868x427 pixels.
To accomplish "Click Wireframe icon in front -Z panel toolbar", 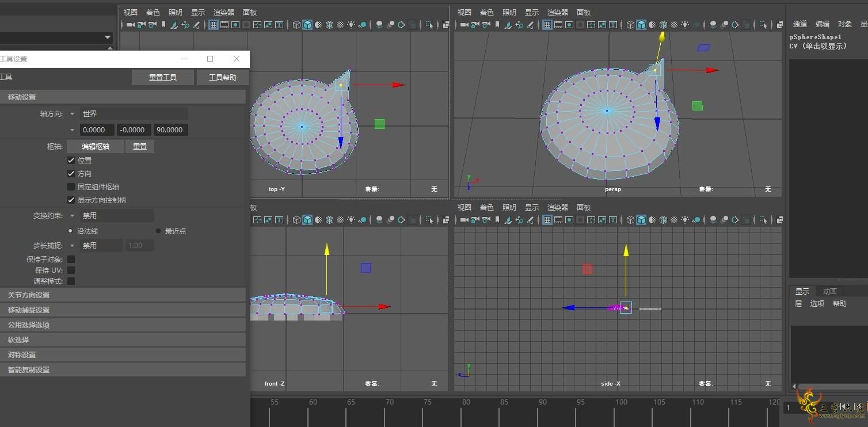I will tap(296, 219).
